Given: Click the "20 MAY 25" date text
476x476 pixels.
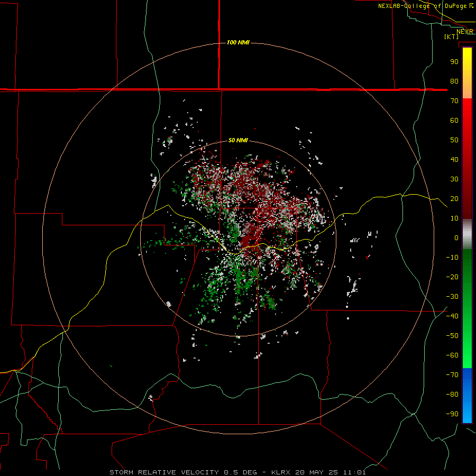Looking at the screenshot, I should pyautogui.click(x=317, y=472).
